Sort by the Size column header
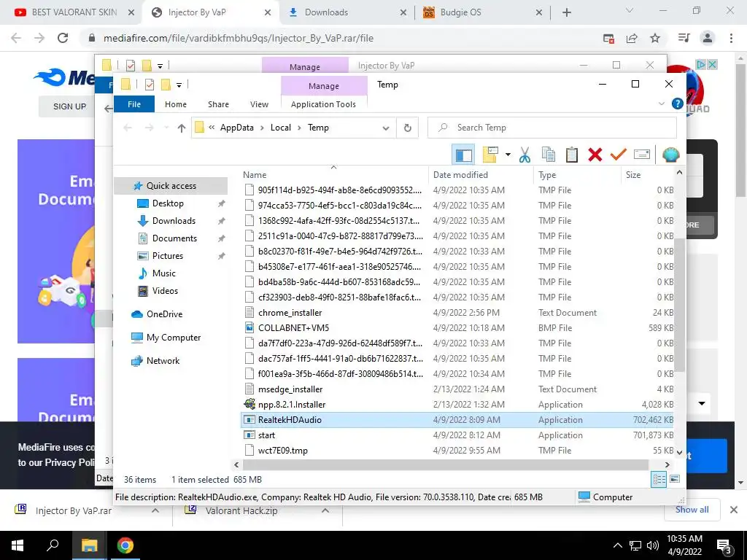 pos(648,175)
